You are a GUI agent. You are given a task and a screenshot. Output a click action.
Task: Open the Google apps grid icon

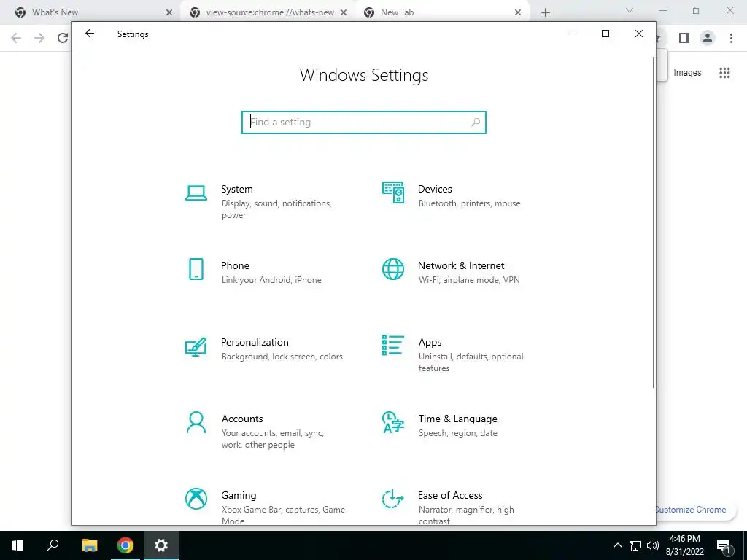tap(724, 73)
